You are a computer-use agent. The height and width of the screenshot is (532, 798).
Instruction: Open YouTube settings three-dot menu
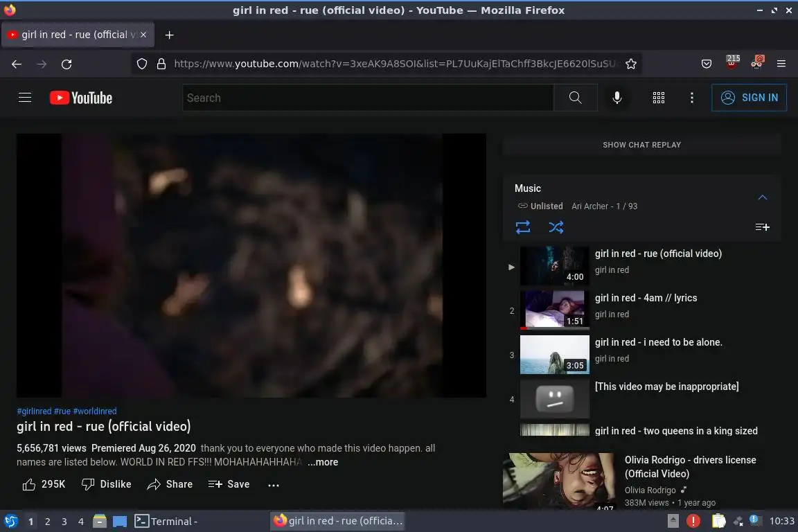point(691,97)
